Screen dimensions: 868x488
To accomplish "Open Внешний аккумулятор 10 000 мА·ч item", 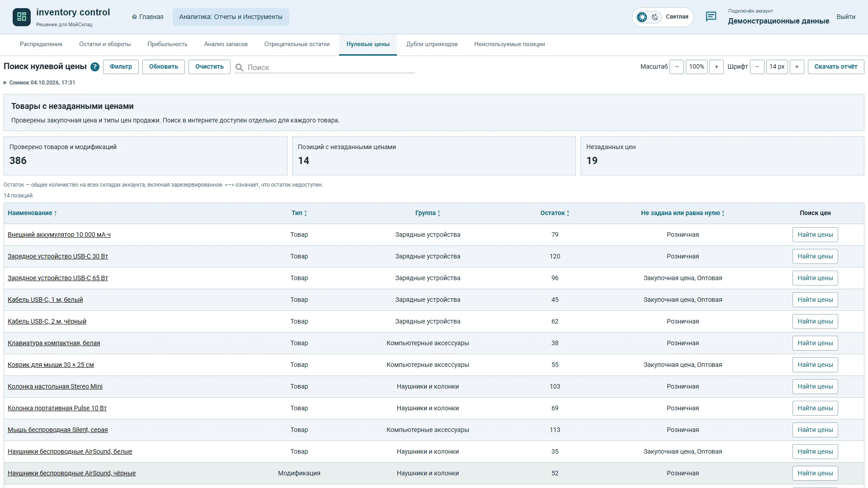I will (59, 235).
